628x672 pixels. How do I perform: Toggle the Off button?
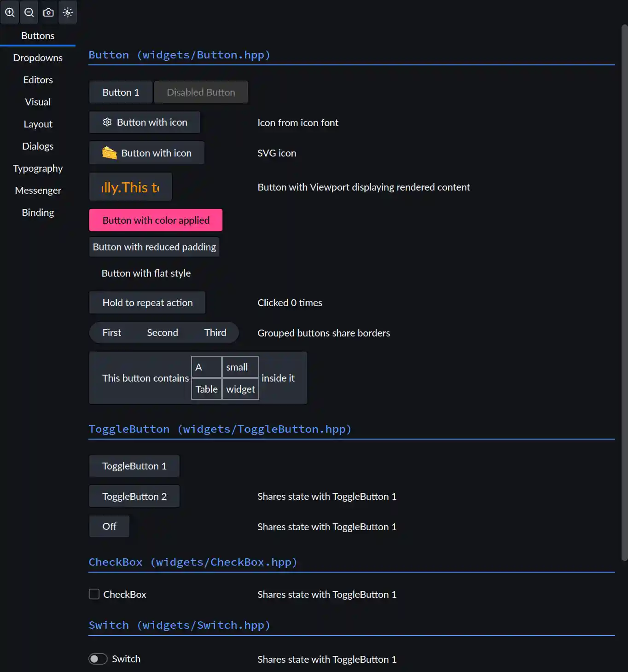109,527
